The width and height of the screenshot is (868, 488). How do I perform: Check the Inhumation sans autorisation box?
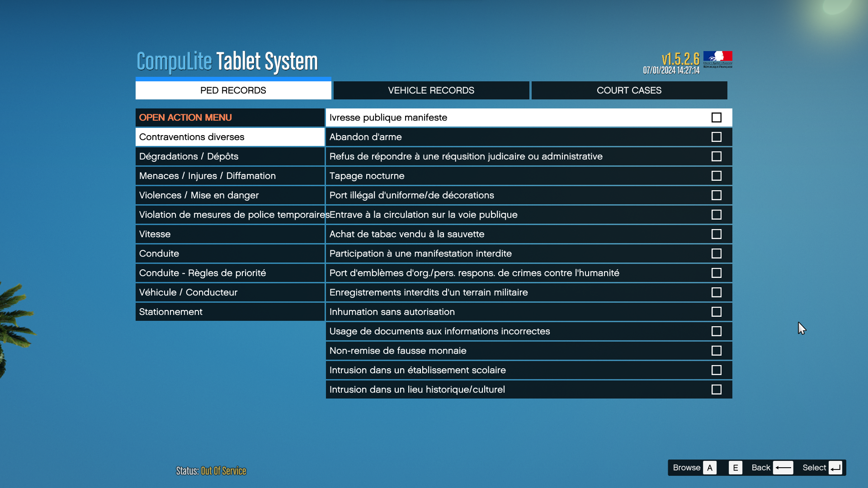716,312
